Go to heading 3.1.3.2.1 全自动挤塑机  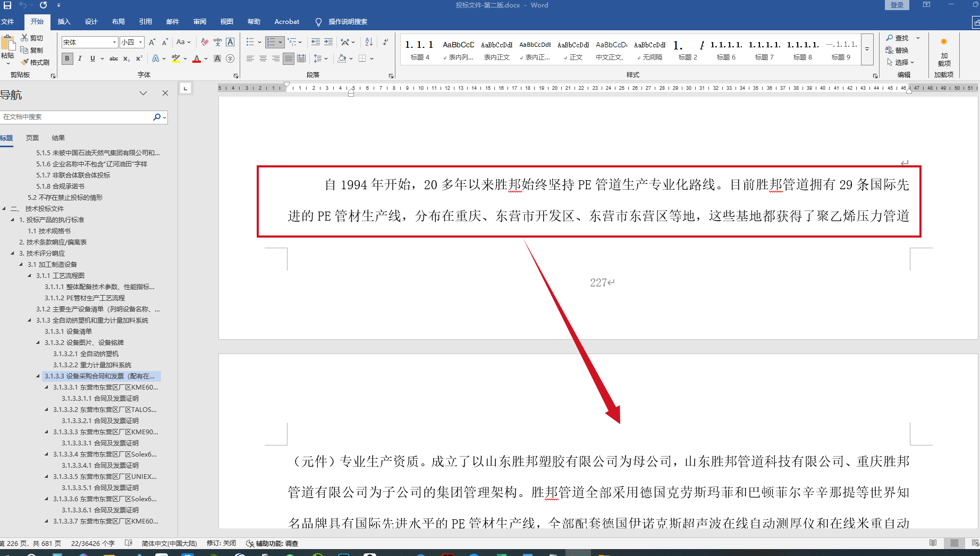86,354
